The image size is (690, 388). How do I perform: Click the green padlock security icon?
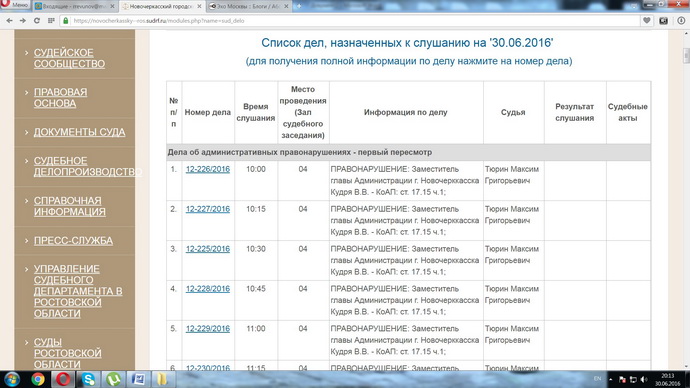pyautogui.click(x=66, y=21)
